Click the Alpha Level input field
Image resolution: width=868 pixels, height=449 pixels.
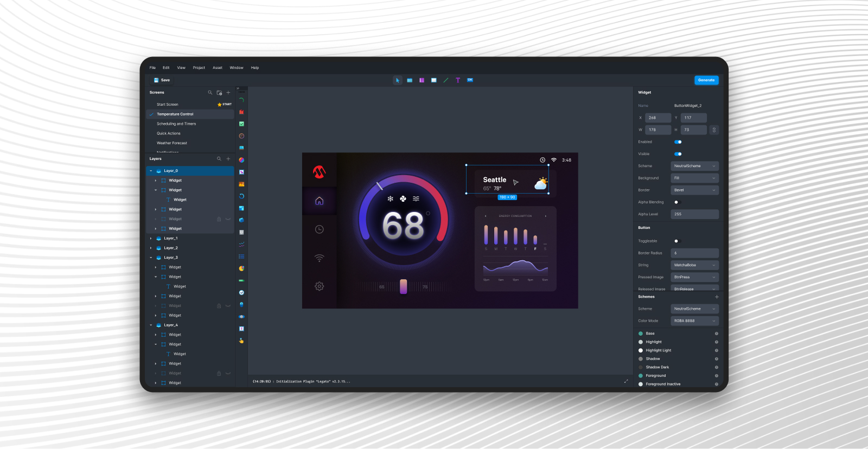694,214
